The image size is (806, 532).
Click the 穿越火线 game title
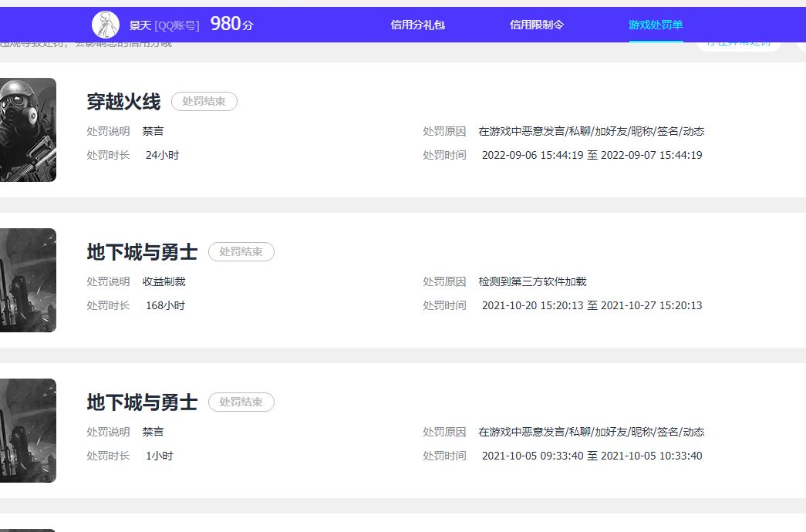(123, 102)
